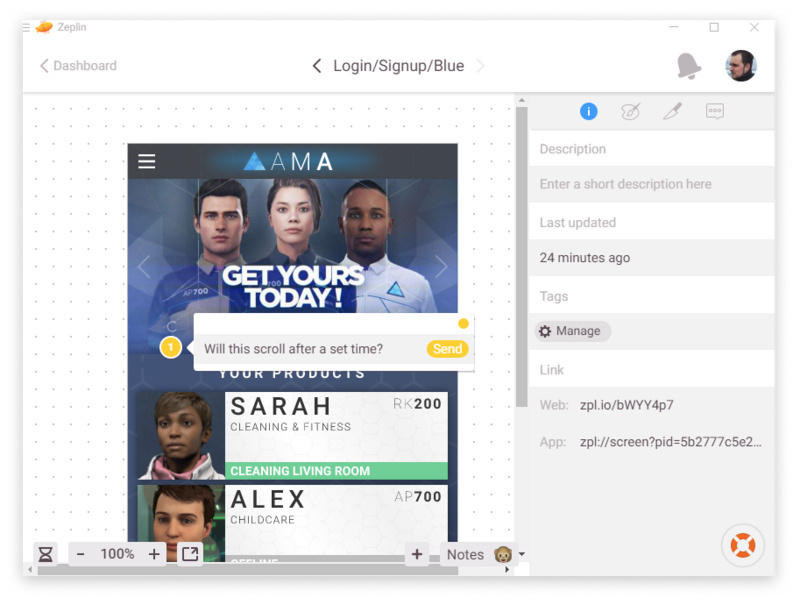Click the horizontal canvas scrollbar

tap(248, 569)
